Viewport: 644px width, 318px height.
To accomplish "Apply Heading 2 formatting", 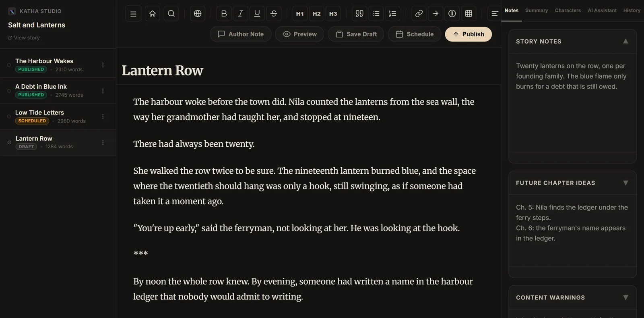I will pyautogui.click(x=317, y=14).
